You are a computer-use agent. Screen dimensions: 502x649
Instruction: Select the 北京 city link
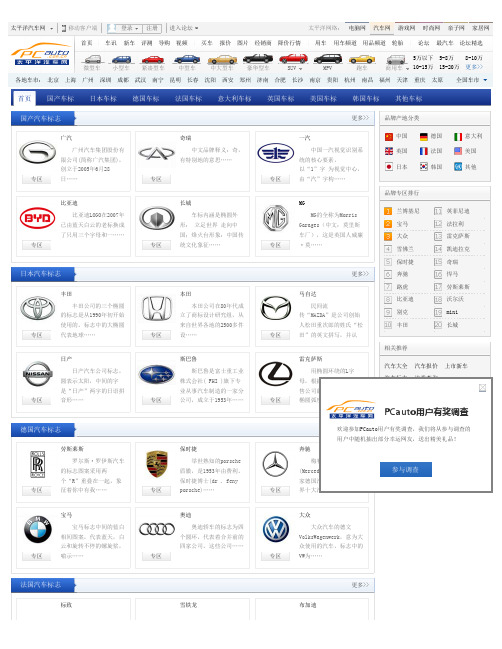53,80
